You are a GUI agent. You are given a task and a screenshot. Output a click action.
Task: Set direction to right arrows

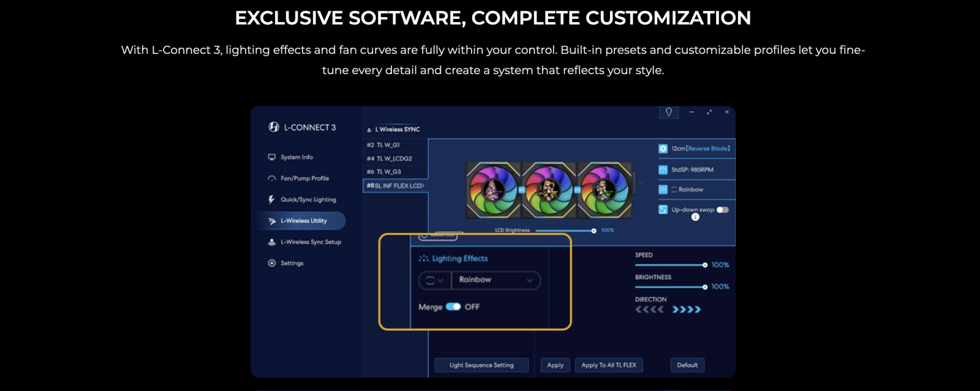coord(687,310)
